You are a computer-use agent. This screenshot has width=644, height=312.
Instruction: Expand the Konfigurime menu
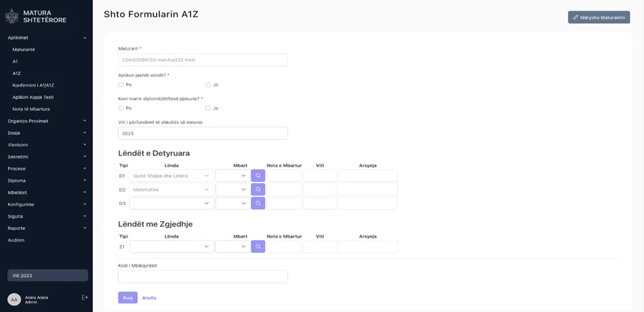coord(46,204)
